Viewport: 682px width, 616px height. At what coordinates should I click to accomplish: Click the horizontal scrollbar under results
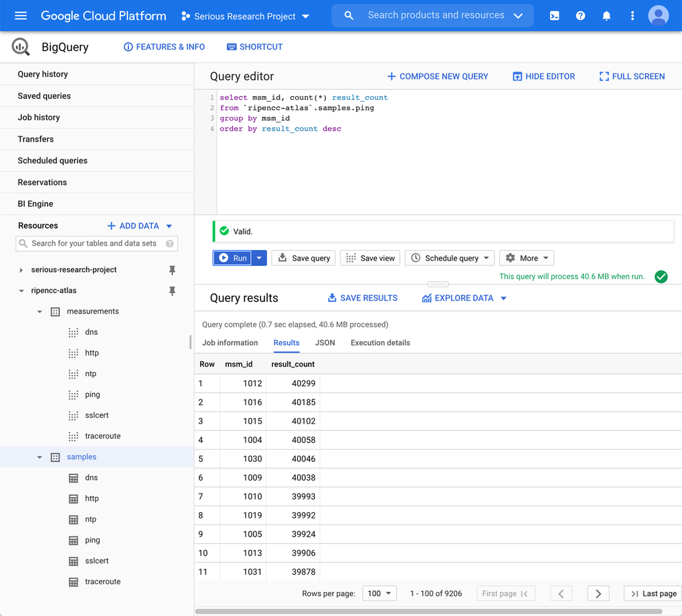pos(428,611)
